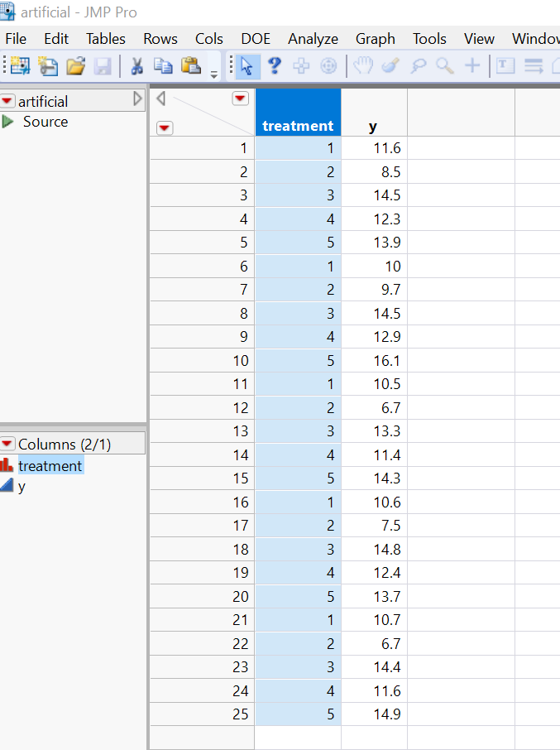560x750 pixels.
Task: Open rows options red triangle in grid corner
Action: (x=165, y=127)
